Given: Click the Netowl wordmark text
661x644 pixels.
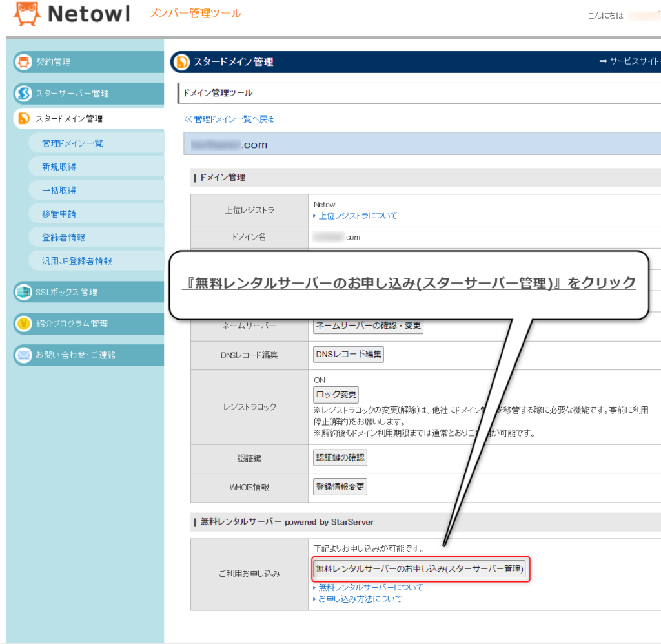Looking at the screenshot, I should pos(89,14).
